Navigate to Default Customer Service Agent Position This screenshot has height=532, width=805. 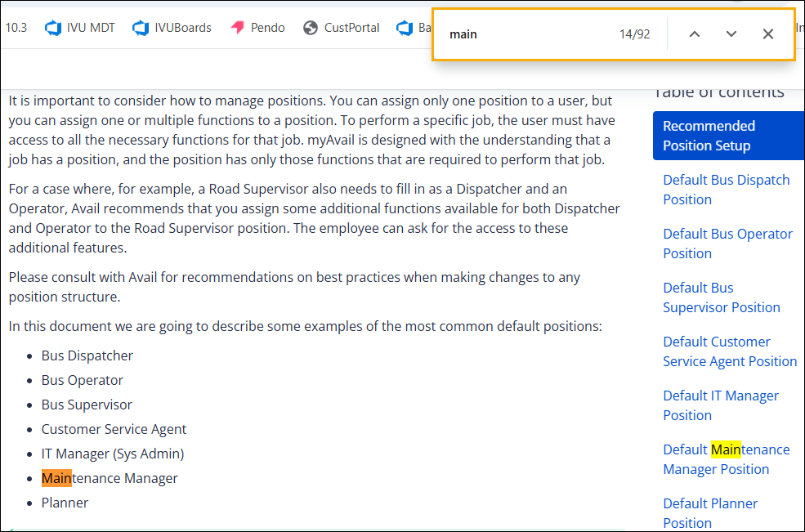coord(729,351)
